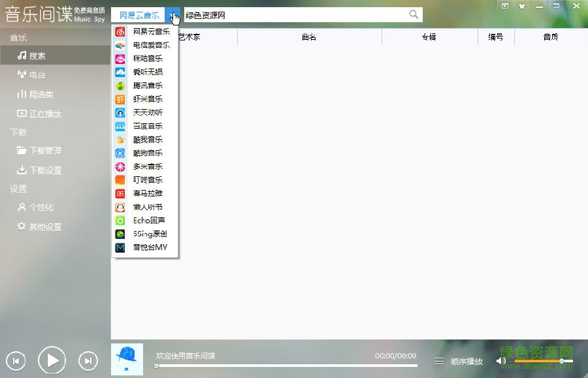Toggle the 顺序播放 play order mode
The image size is (588, 378).
(x=465, y=360)
